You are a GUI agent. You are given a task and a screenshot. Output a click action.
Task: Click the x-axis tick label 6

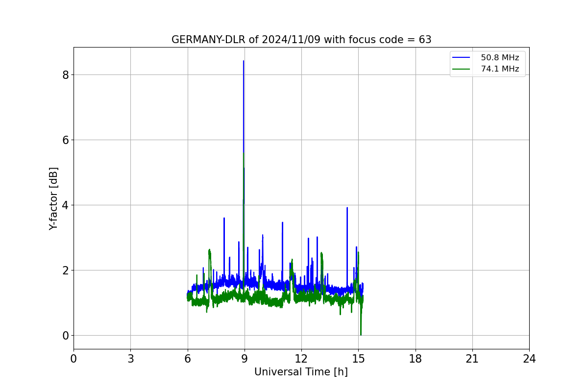[x=188, y=359]
